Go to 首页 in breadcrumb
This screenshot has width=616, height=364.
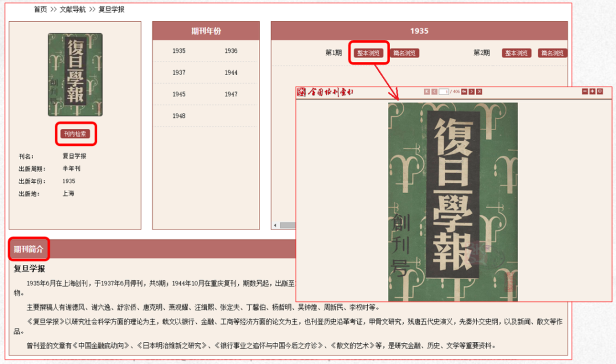coord(40,10)
